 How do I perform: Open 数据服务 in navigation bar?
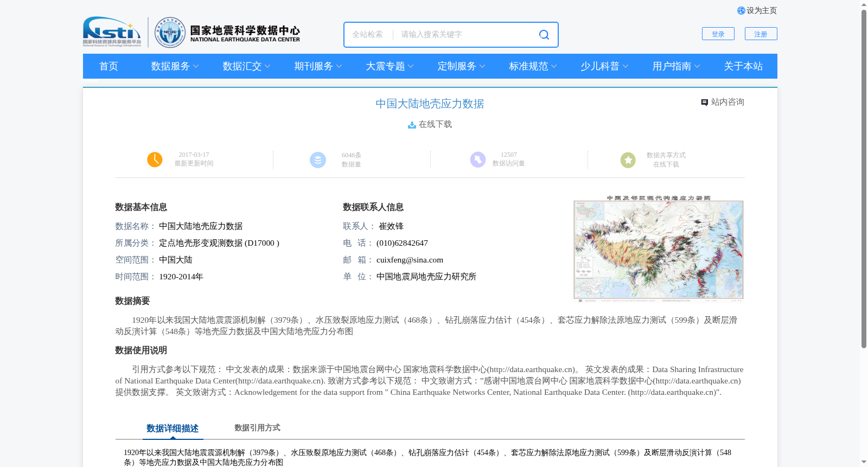[170, 66]
